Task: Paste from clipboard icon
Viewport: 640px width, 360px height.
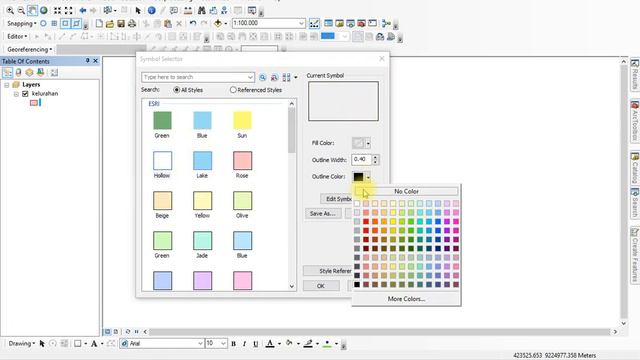Action: [168, 24]
